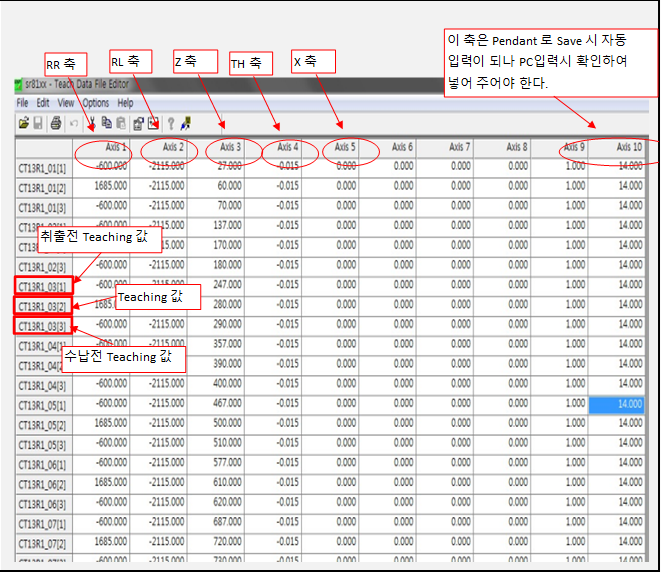Open the File menu

point(22,103)
